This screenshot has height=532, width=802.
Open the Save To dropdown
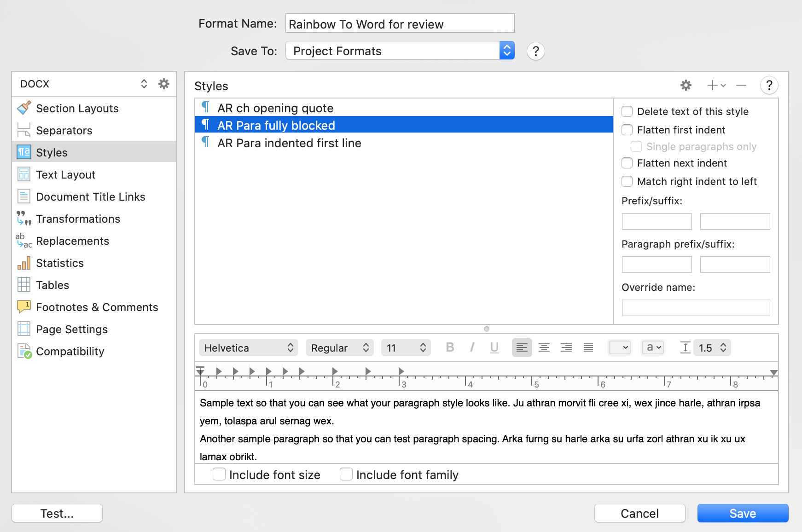[x=400, y=51]
